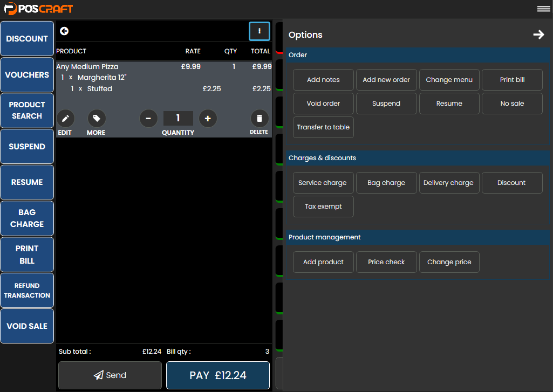The height and width of the screenshot is (392, 553).
Task: Open the Price check option
Action: (386, 262)
